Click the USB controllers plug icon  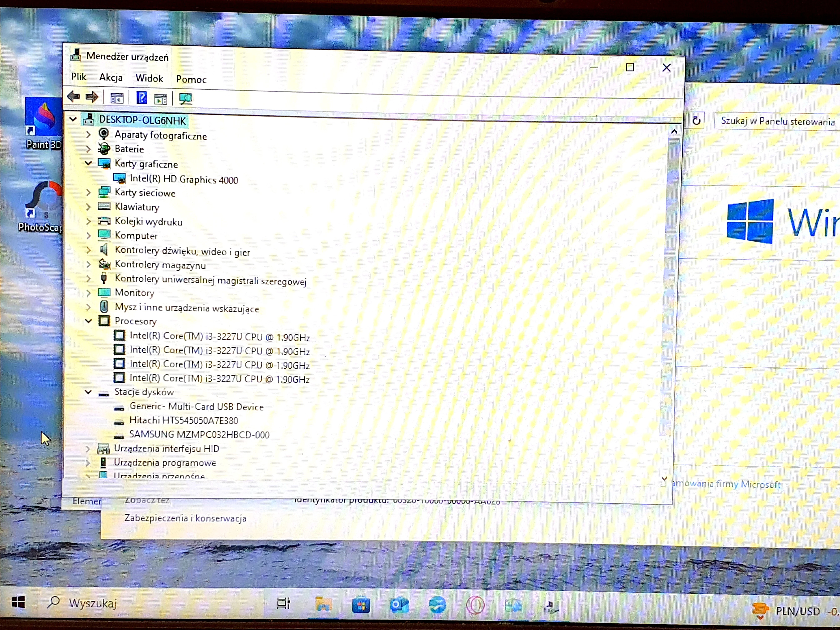(104, 278)
